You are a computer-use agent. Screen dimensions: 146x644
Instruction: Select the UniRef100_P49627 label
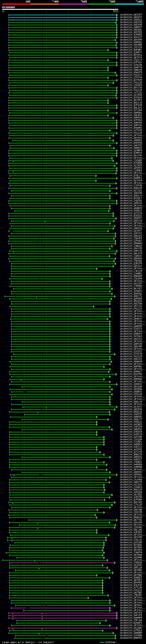(131, 211)
